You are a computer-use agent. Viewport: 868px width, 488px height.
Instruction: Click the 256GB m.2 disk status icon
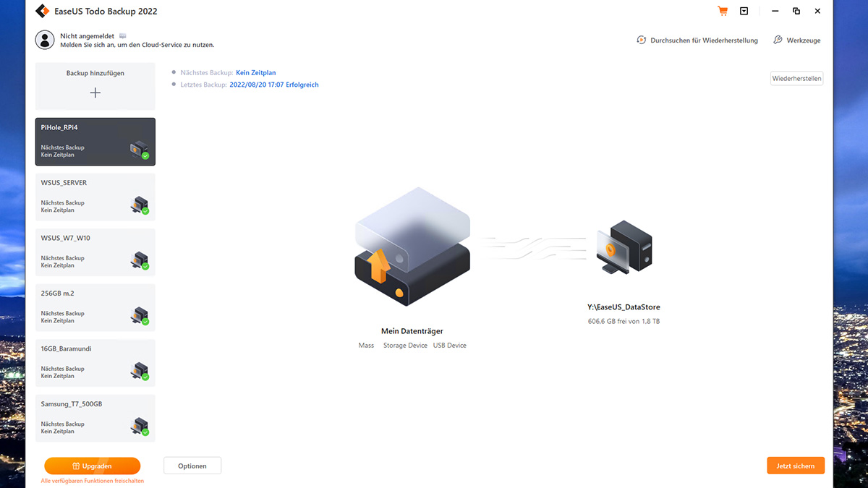140,316
